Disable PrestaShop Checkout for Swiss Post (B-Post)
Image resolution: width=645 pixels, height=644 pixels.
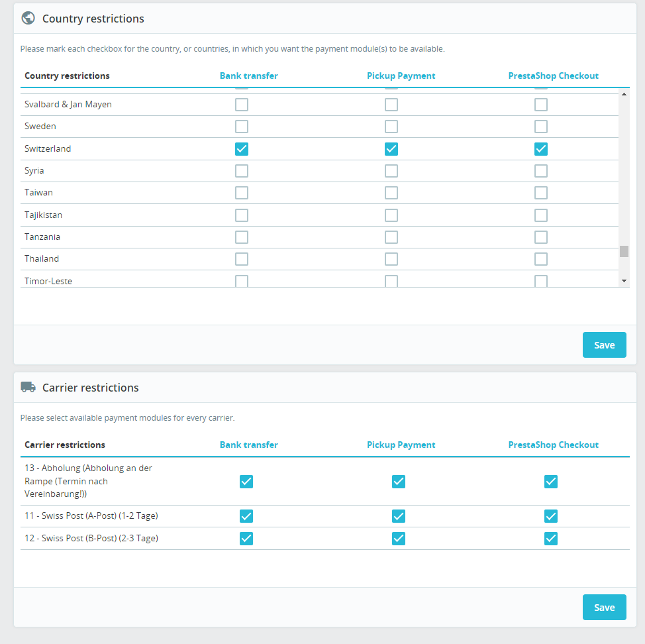(550, 538)
